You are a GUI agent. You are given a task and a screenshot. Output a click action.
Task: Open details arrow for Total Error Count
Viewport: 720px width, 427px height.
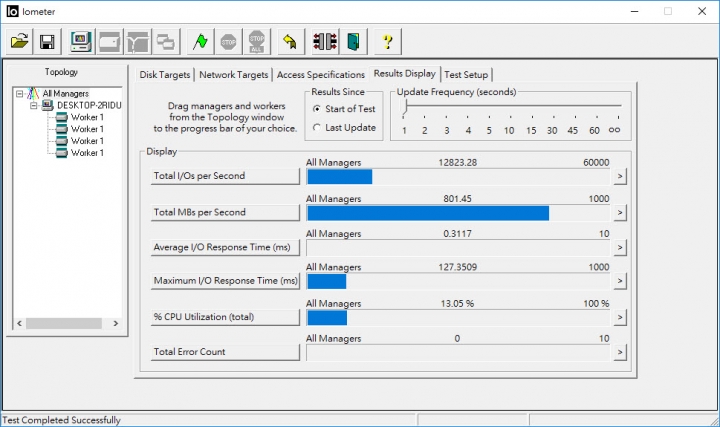(620, 353)
